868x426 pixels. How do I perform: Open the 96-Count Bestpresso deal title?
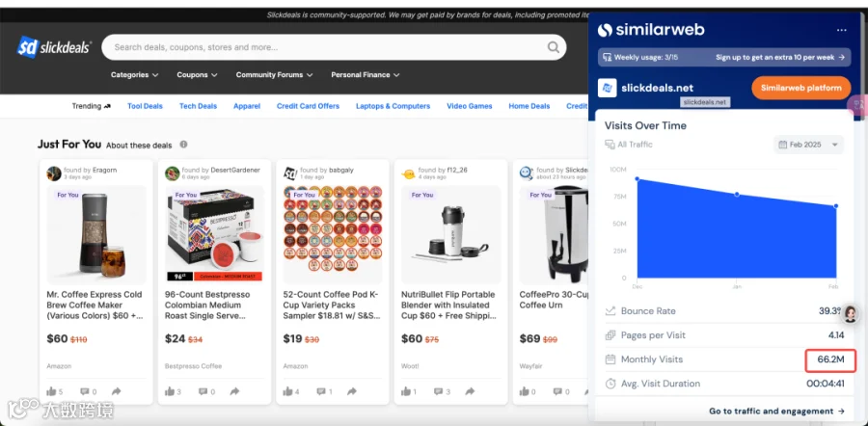point(207,305)
